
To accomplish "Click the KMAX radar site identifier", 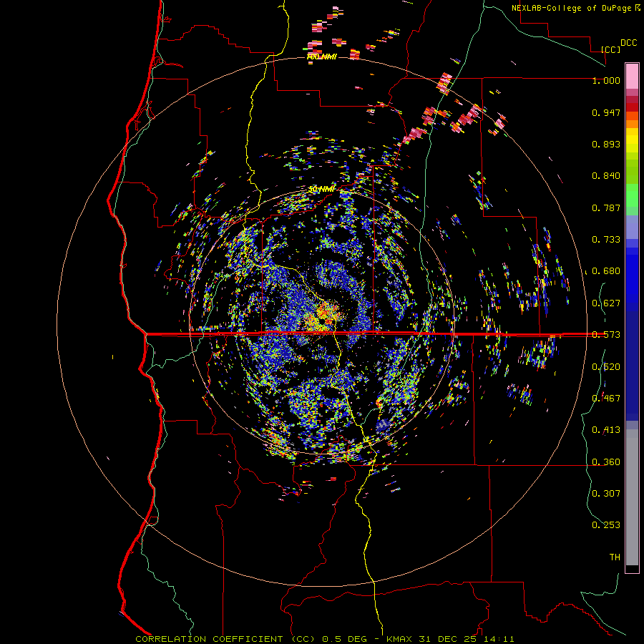I will pos(401,639).
